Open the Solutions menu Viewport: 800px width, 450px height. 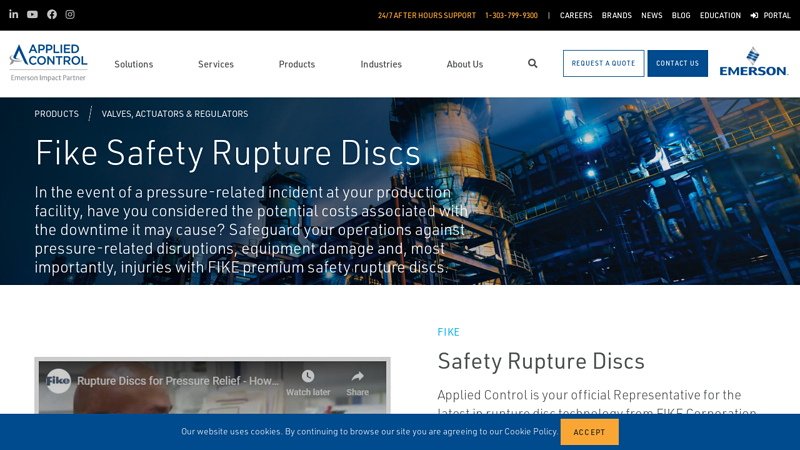click(x=134, y=64)
